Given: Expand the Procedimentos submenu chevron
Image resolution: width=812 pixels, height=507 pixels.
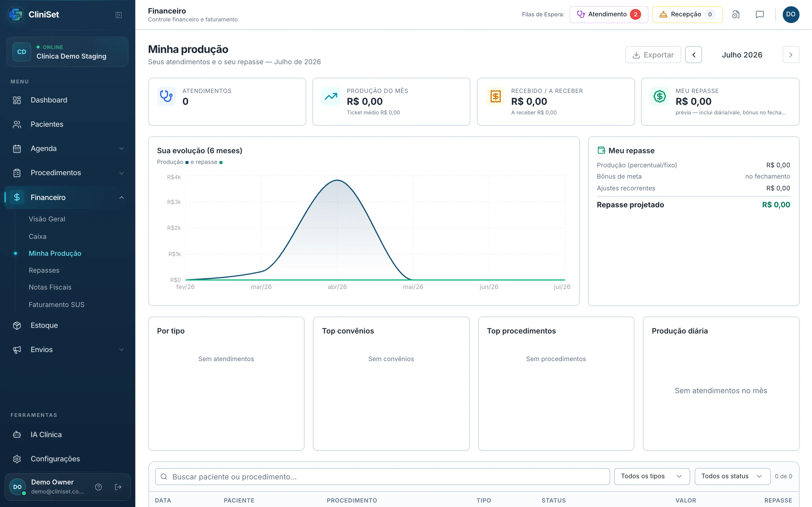Looking at the screenshot, I should 122,173.
